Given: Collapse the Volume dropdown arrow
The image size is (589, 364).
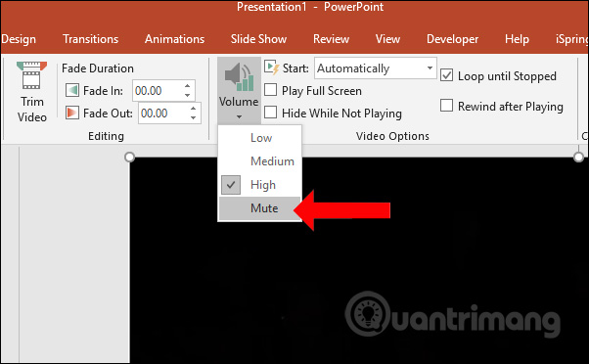Looking at the screenshot, I should [x=239, y=116].
